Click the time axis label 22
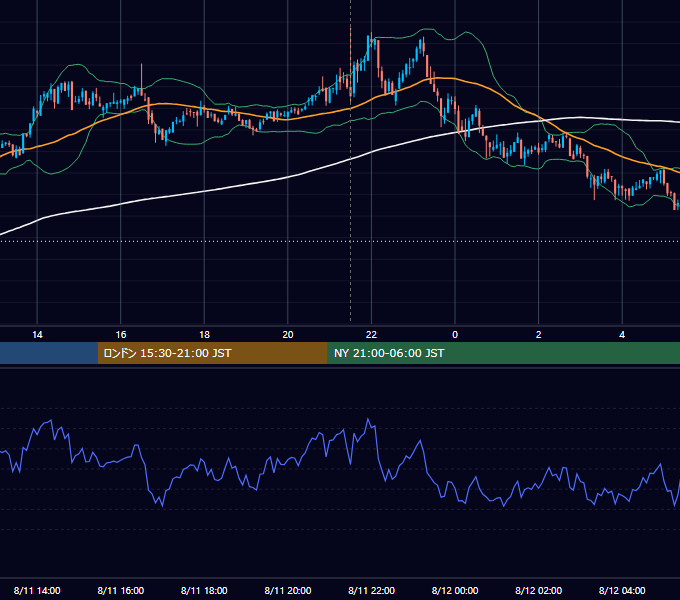 point(371,335)
